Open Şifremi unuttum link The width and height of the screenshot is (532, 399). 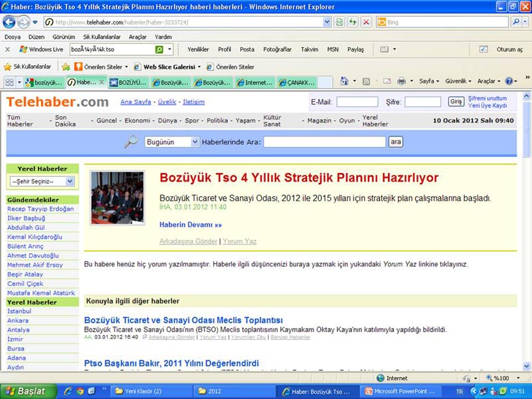[488, 98]
